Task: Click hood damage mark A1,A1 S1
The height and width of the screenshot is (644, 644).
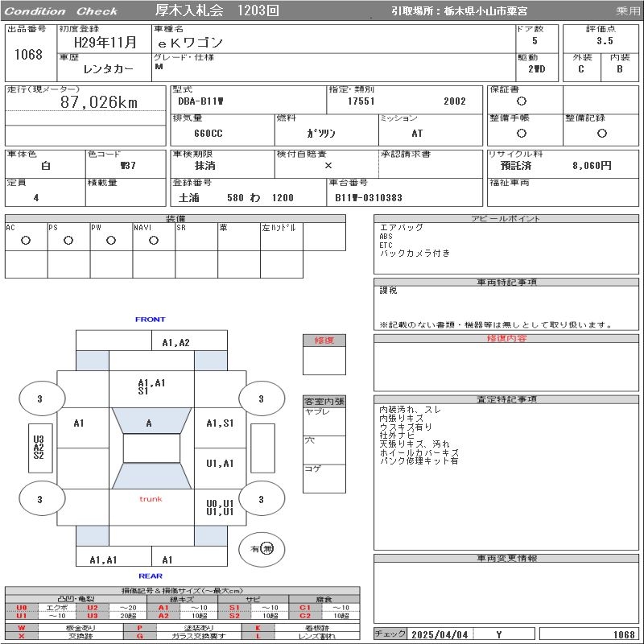Action: pos(151,387)
